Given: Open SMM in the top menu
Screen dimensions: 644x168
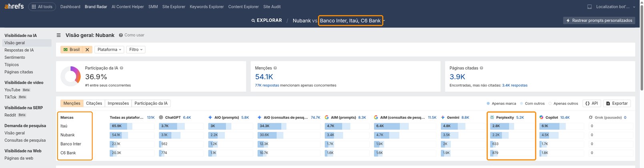Looking at the screenshot, I should 153,7.
